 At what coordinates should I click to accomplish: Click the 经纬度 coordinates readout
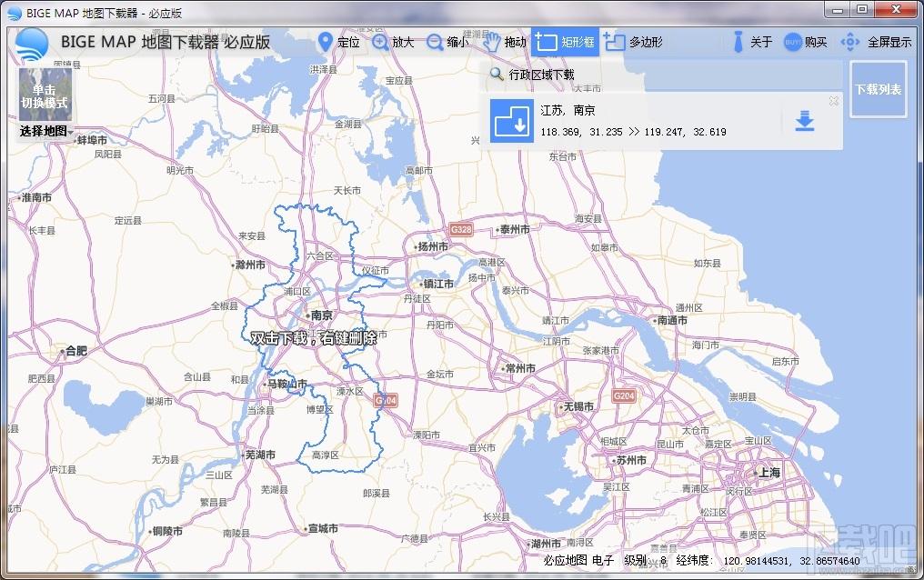pos(768,561)
